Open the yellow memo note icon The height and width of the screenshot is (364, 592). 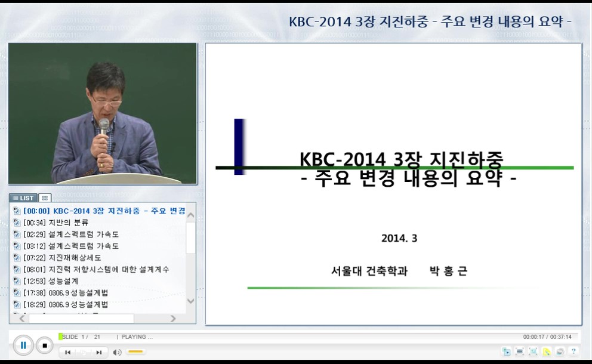(547, 351)
